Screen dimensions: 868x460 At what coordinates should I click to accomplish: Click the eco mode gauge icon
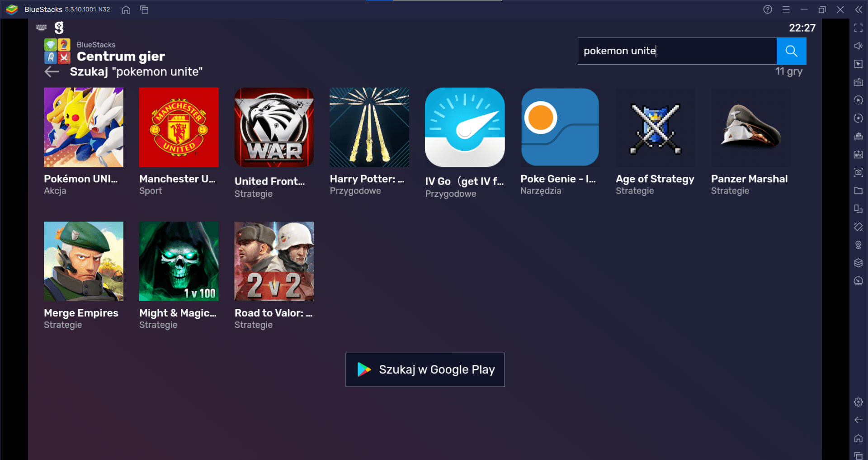[858, 281]
